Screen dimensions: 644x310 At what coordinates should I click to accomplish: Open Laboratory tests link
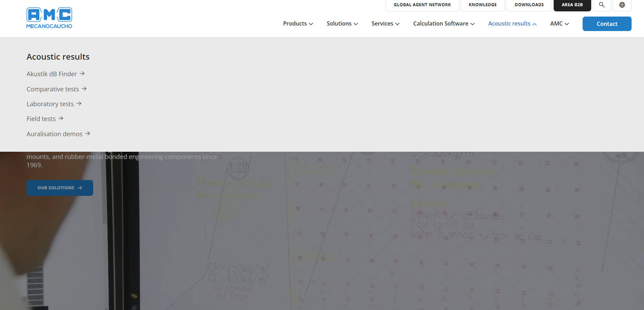pyautogui.click(x=50, y=104)
